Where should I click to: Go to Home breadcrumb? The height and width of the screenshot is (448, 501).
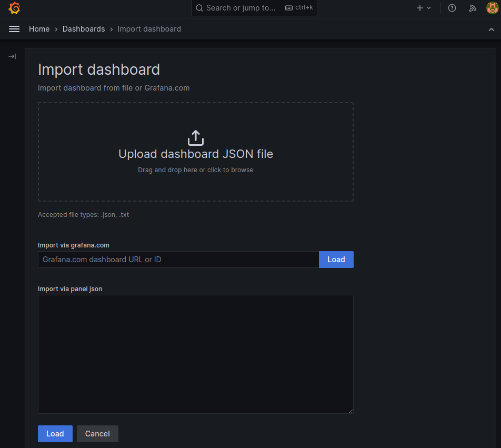[x=39, y=29]
